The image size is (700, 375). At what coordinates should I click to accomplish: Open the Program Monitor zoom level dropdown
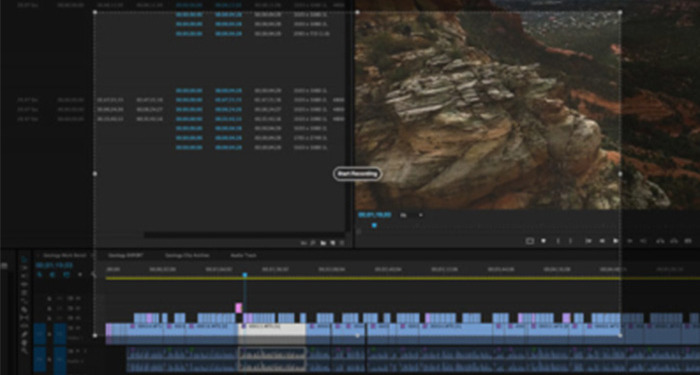click(411, 215)
